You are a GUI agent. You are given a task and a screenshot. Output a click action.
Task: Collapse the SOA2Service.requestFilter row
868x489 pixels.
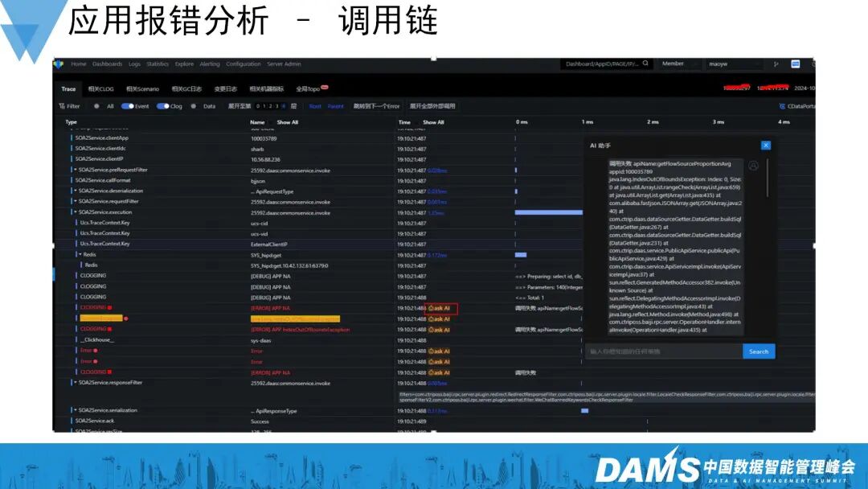tap(76, 202)
